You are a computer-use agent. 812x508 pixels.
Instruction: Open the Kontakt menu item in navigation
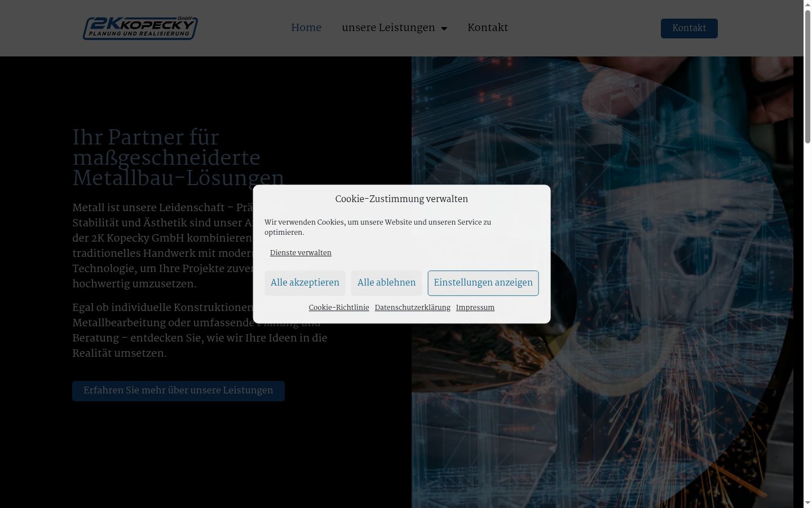click(488, 28)
